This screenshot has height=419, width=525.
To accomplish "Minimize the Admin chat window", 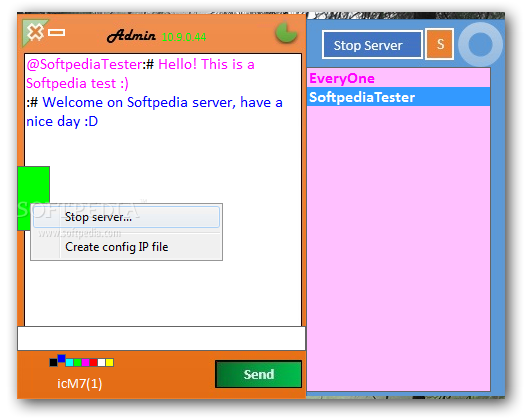I will click(56, 32).
